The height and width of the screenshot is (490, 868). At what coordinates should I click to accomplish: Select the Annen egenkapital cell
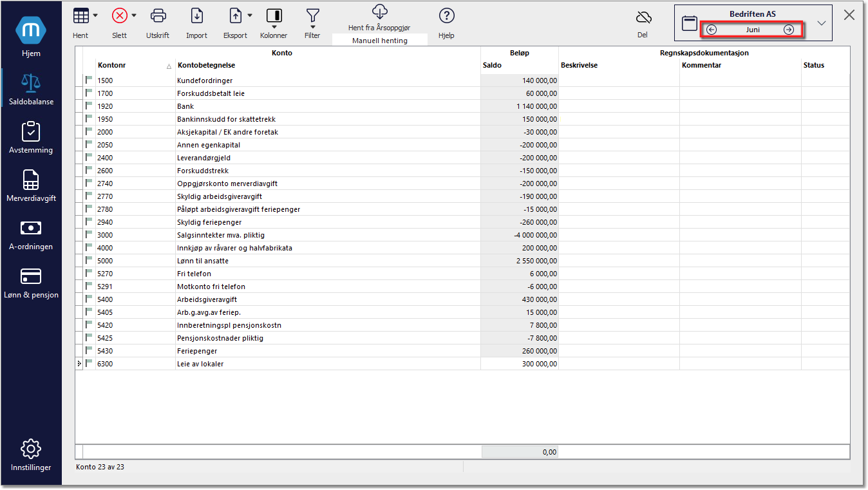click(328, 145)
